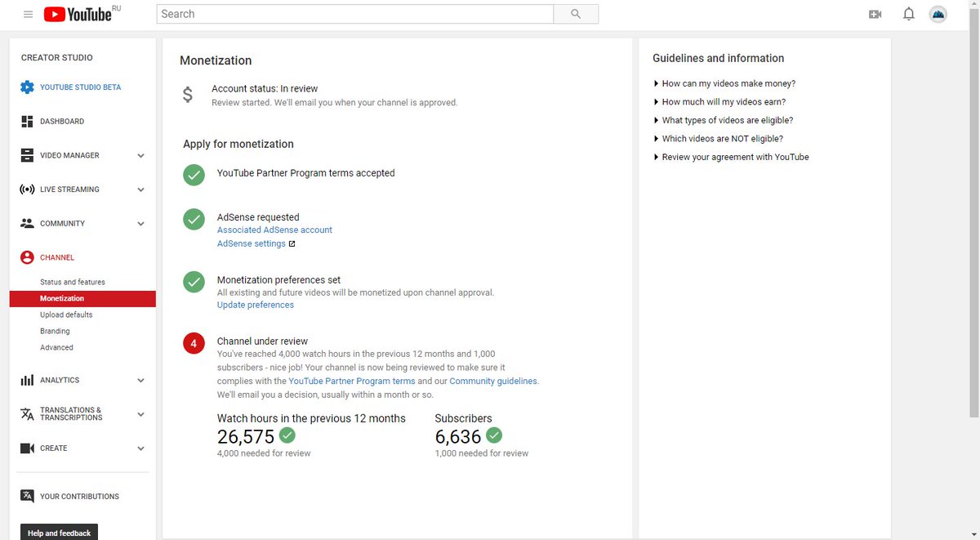Open Community guidelines link
The height and width of the screenshot is (540, 980).
[x=493, y=381]
